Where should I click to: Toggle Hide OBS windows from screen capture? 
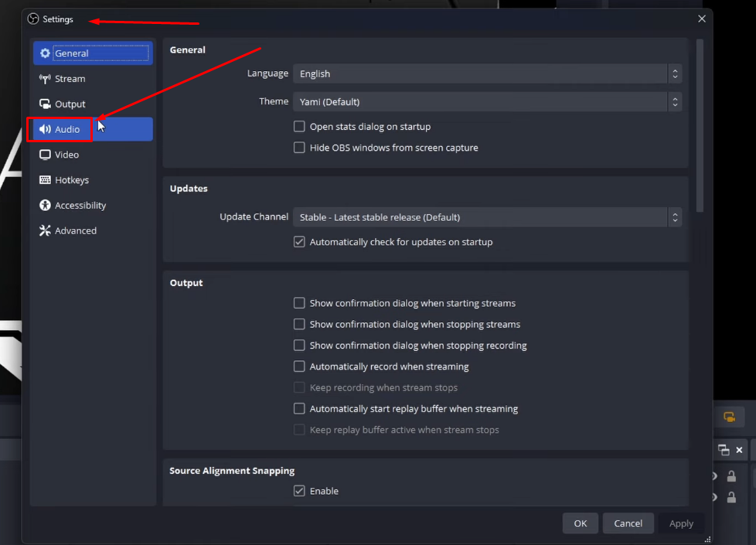[x=299, y=148]
